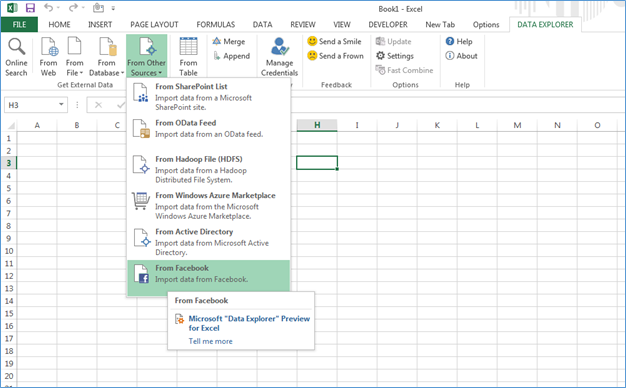Switch to the HOME tab
Image resolution: width=626 pixels, height=388 pixels.
59,24
